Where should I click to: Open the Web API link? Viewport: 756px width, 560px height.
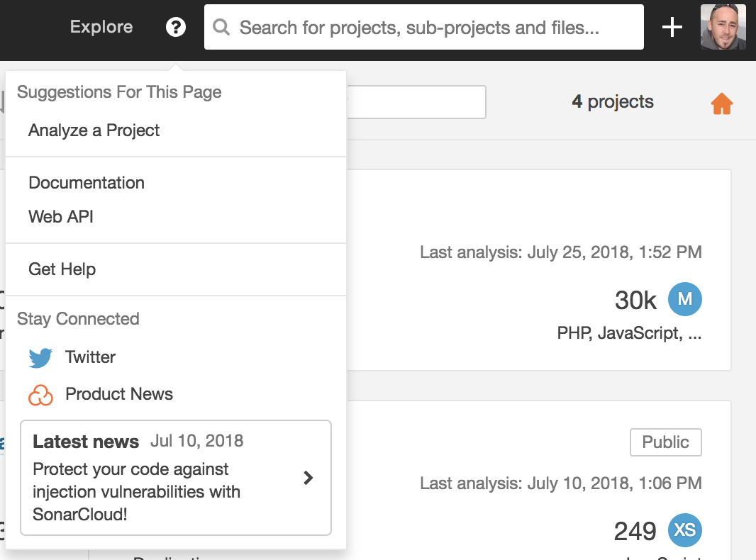click(61, 217)
